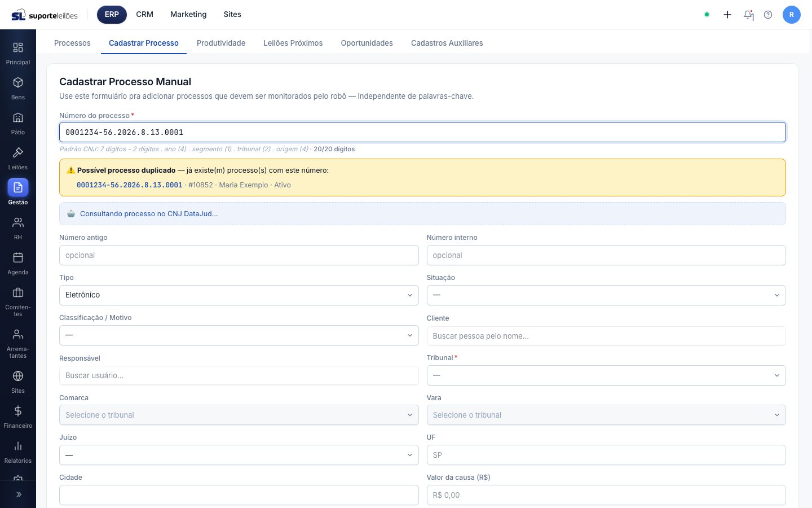Open the Tribunal dropdown
Image resolution: width=812 pixels, height=508 pixels.
tap(606, 375)
